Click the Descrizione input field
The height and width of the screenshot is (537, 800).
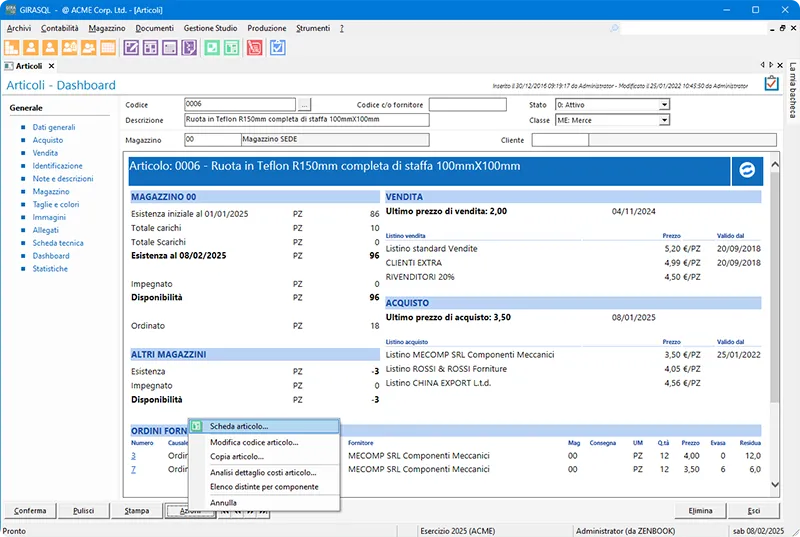pyautogui.click(x=307, y=120)
